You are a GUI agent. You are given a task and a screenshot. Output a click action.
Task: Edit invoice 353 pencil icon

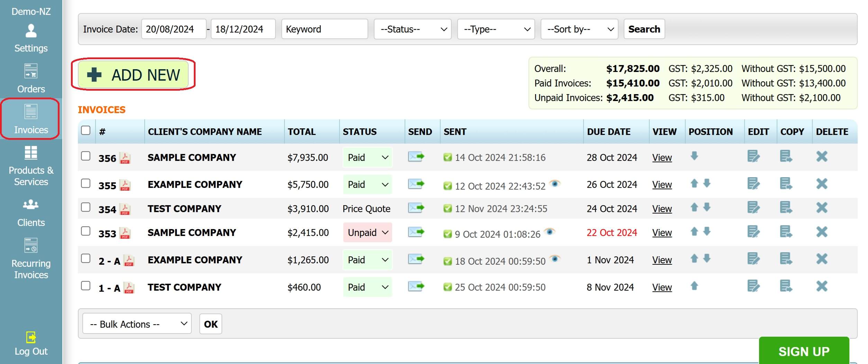click(753, 231)
